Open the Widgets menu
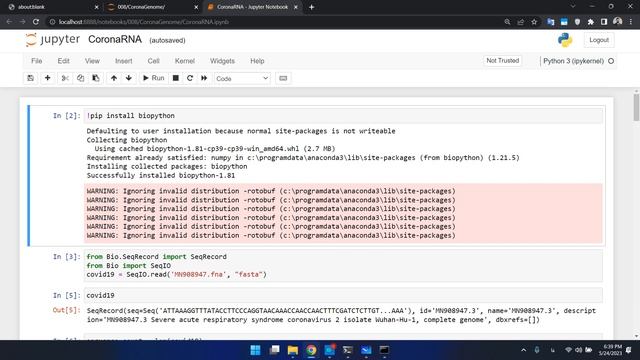The width and height of the screenshot is (640, 360). 222,61
